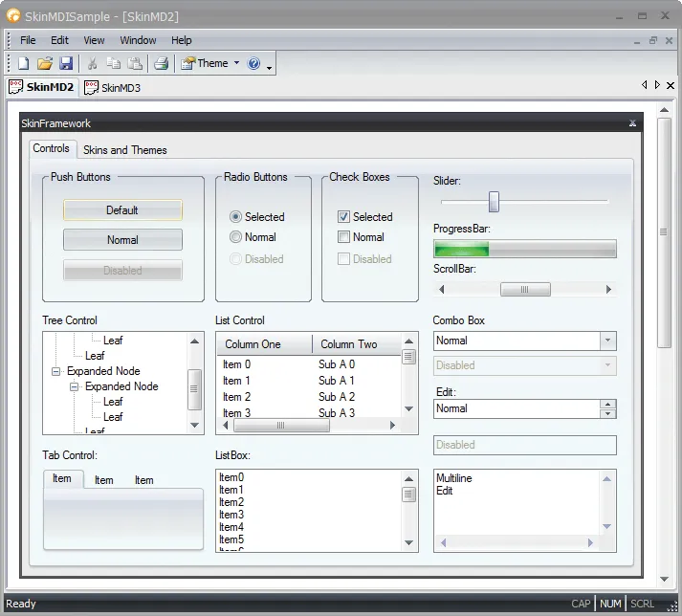Click the ScrollBar sample thumb

(525, 289)
